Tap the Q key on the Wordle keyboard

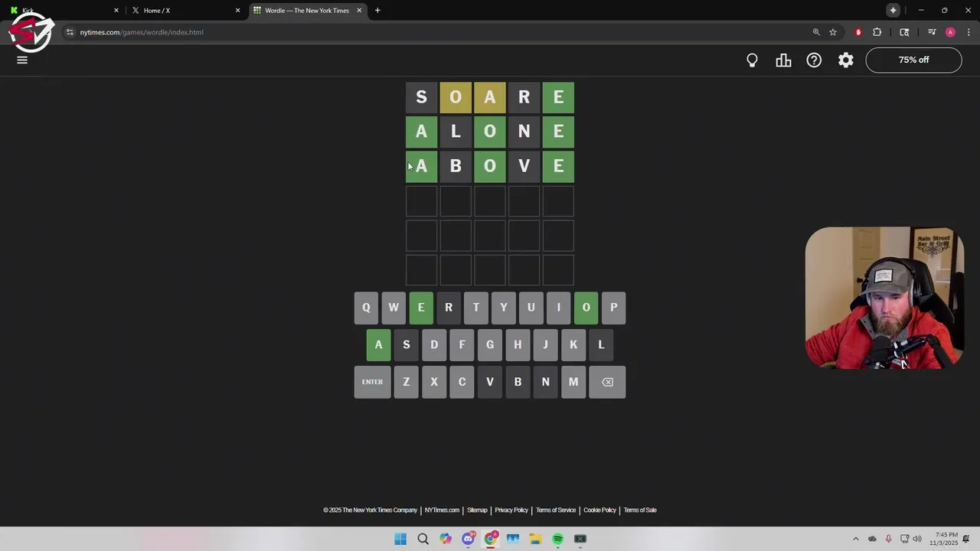366,308
